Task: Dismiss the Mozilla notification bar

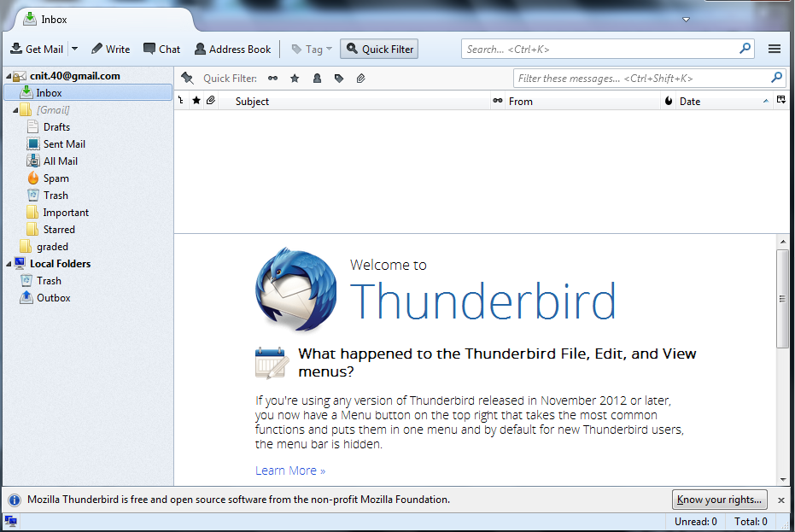Action: (x=780, y=500)
